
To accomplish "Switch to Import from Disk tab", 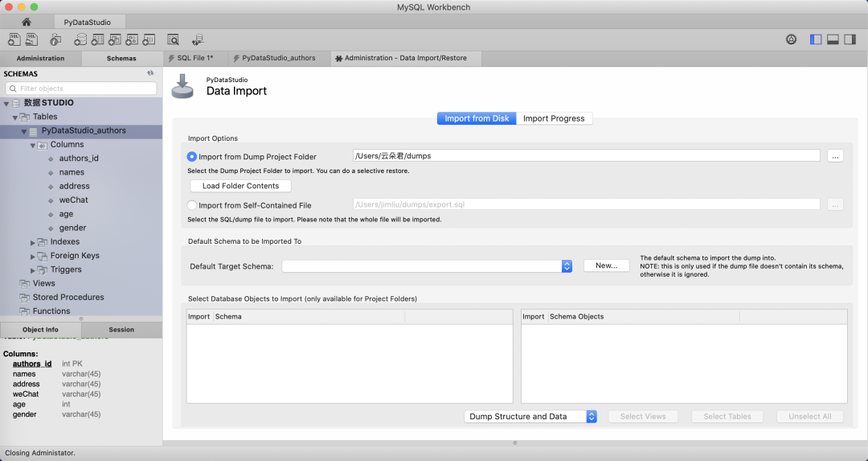I will [x=477, y=118].
